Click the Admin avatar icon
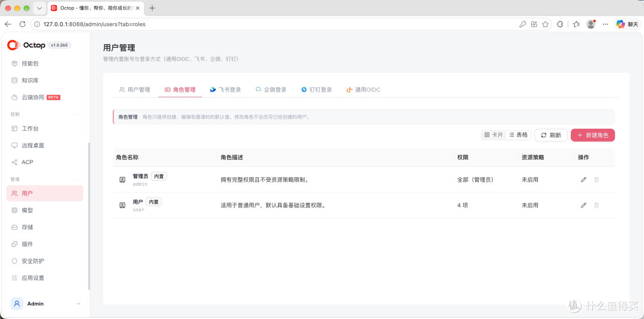Viewport: 644px width, 319px height. coord(17,304)
